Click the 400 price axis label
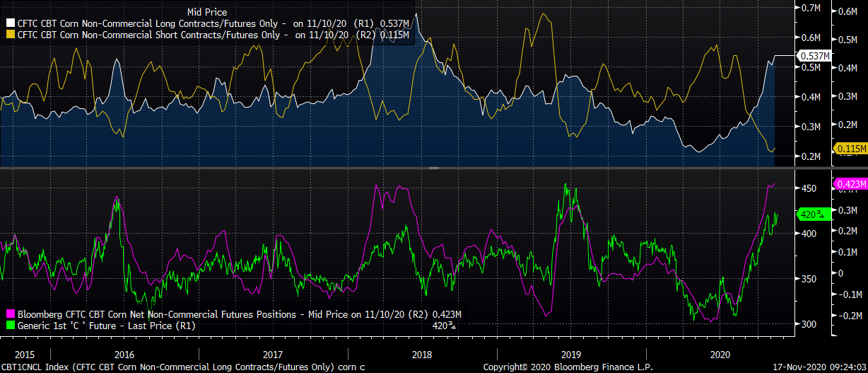The width and height of the screenshot is (868, 373). pos(809,234)
